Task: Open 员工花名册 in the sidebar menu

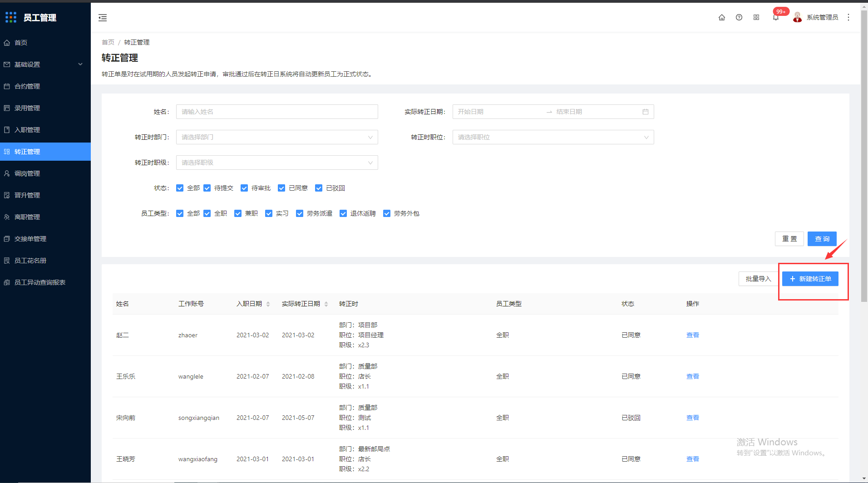Action: click(45, 261)
